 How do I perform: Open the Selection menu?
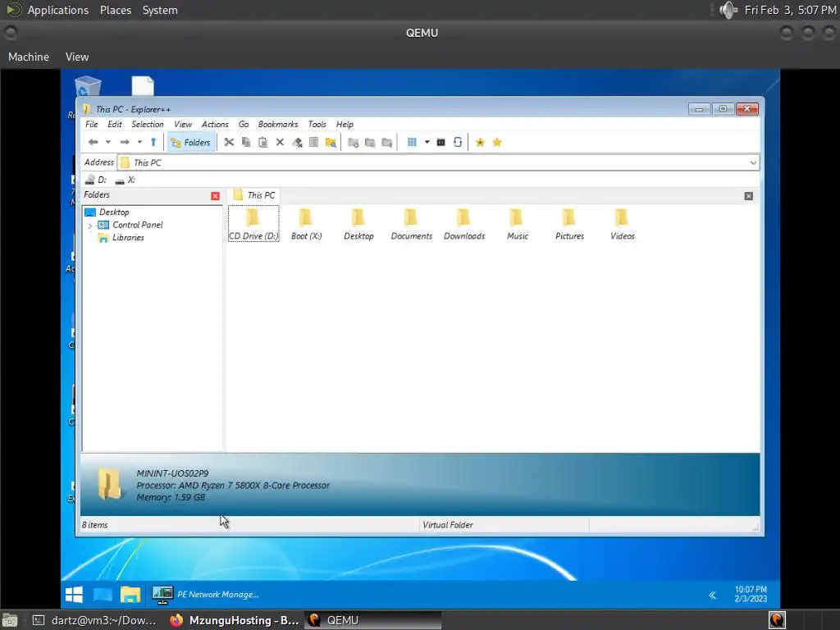[148, 125]
